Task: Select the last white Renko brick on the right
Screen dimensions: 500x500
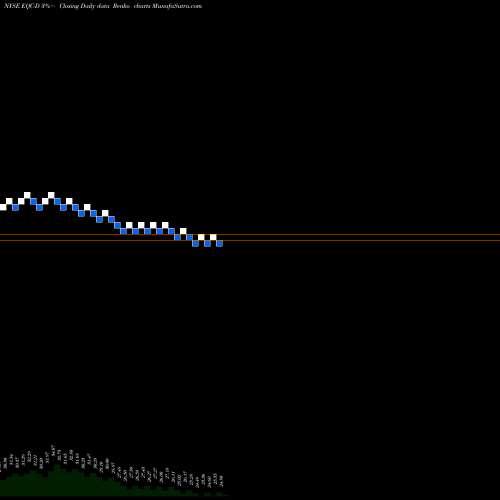Action: point(213,237)
